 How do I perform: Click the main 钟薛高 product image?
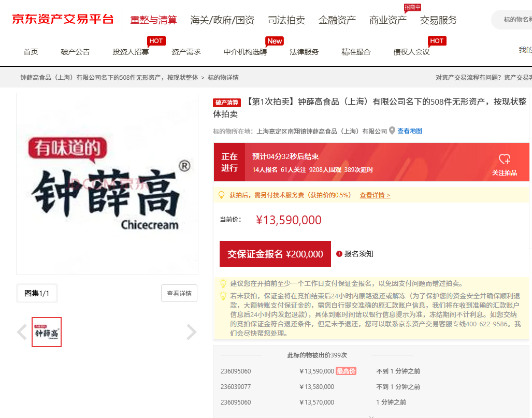(107, 184)
